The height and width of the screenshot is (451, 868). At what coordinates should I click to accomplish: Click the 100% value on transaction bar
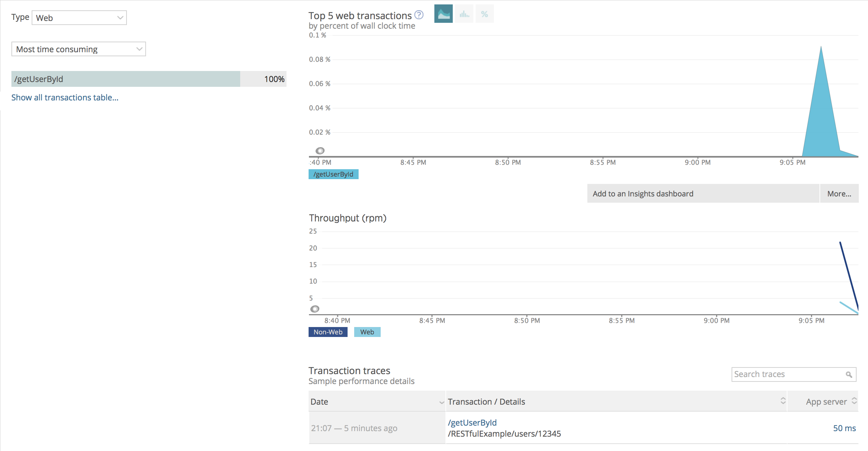point(274,79)
